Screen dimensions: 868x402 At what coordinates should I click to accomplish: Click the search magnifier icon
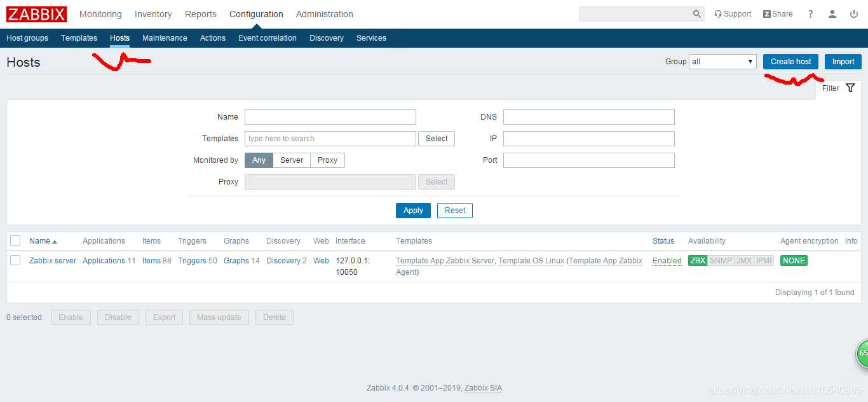pos(697,14)
